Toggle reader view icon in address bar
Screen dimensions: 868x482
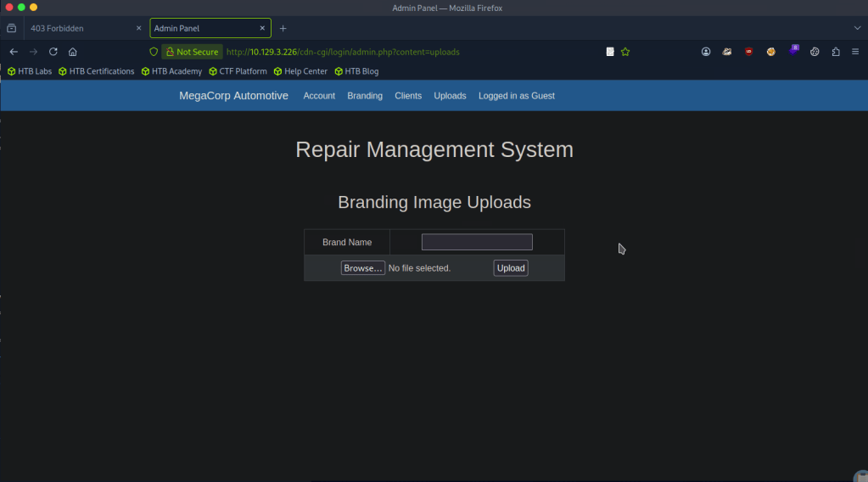609,52
